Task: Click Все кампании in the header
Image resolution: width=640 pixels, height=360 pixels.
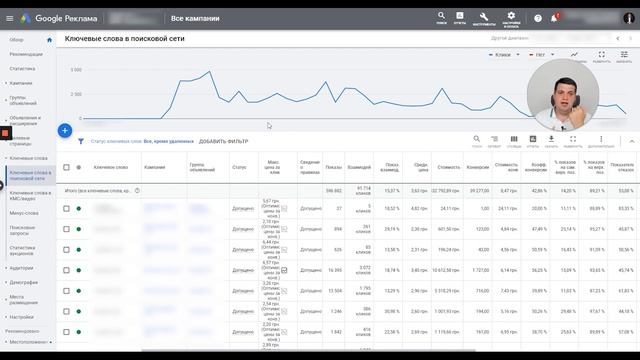Action: click(195, 18)
